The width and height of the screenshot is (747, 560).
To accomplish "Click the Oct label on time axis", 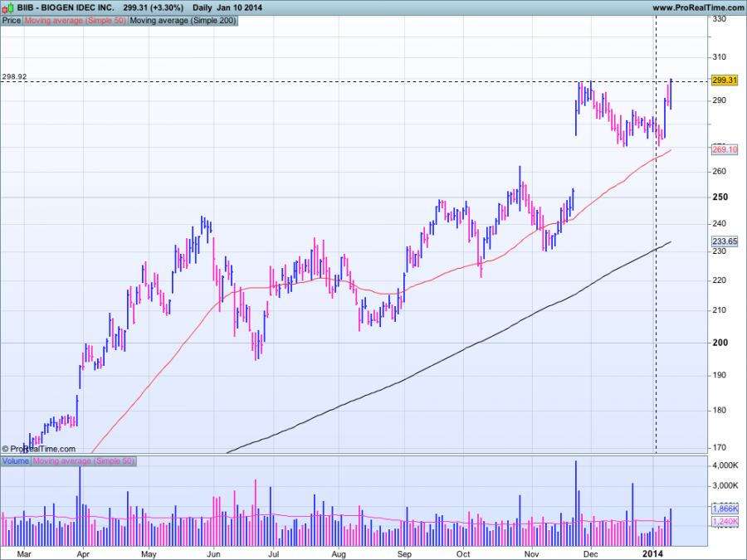I will (x=463, y=554).
